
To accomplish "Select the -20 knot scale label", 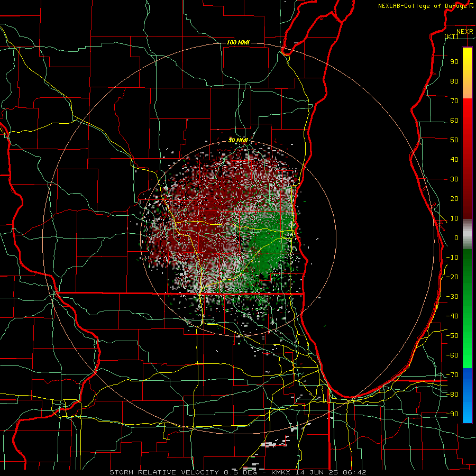I will (452, 277).
